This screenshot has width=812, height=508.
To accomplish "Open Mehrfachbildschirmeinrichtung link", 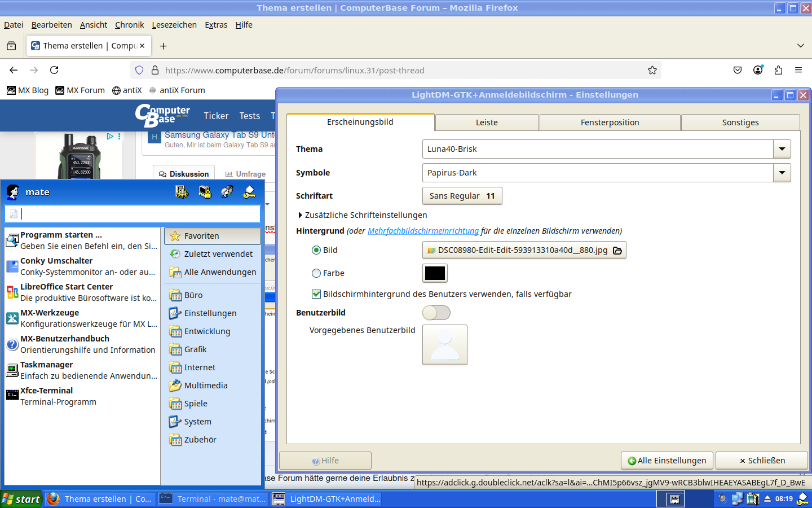I will point(423,231).
